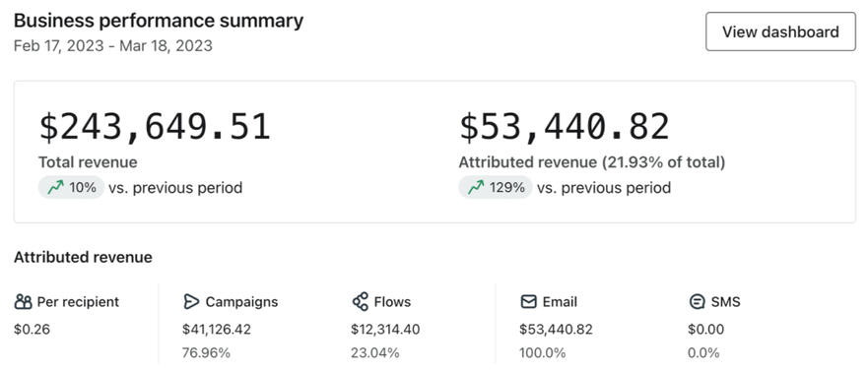Click the Attributed revenue upward trend arrow
This screenshot has height=372, width=868.
[x=476, y=188]
